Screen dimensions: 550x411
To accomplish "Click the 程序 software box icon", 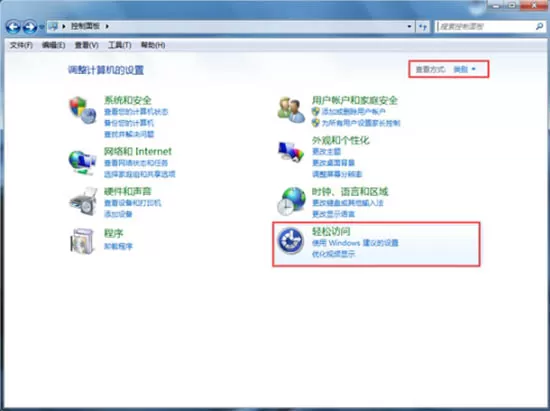I will [83, 241].
